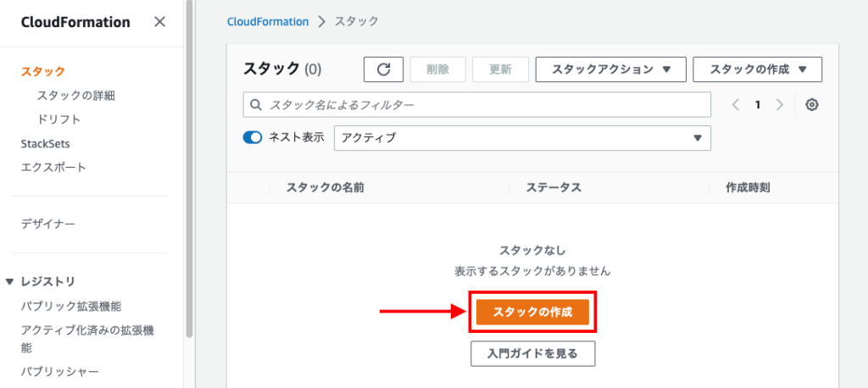
Task: Open パブリック拡張機能 in sidebar
Action: pyautogui.click(x=71, y=306)
